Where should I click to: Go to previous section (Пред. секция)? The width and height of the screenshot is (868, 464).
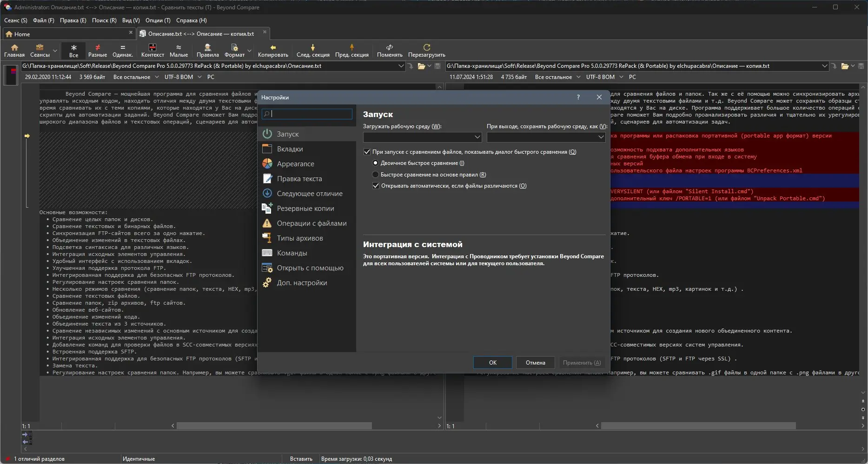click(x=351, y=48)
